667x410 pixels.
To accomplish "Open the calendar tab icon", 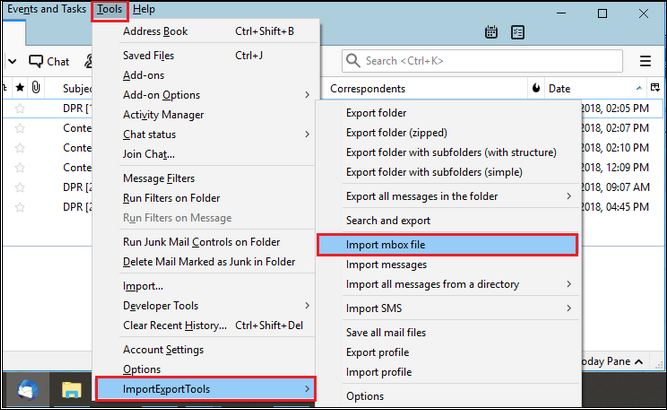I will tap(491, 32).
